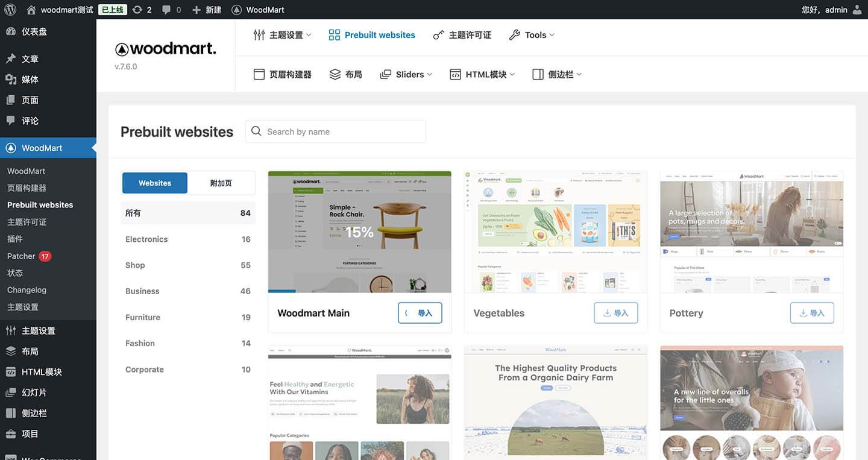Screen dimensions: 868x460
Task: Open the organic dairy farm thumbnail
Action: (556, 403)
